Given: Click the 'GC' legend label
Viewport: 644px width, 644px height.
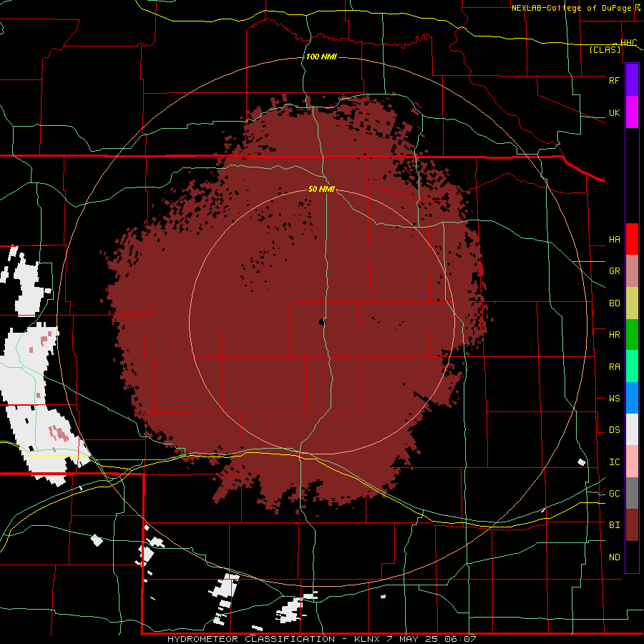Looking at the screenshot, I should 614,493.
